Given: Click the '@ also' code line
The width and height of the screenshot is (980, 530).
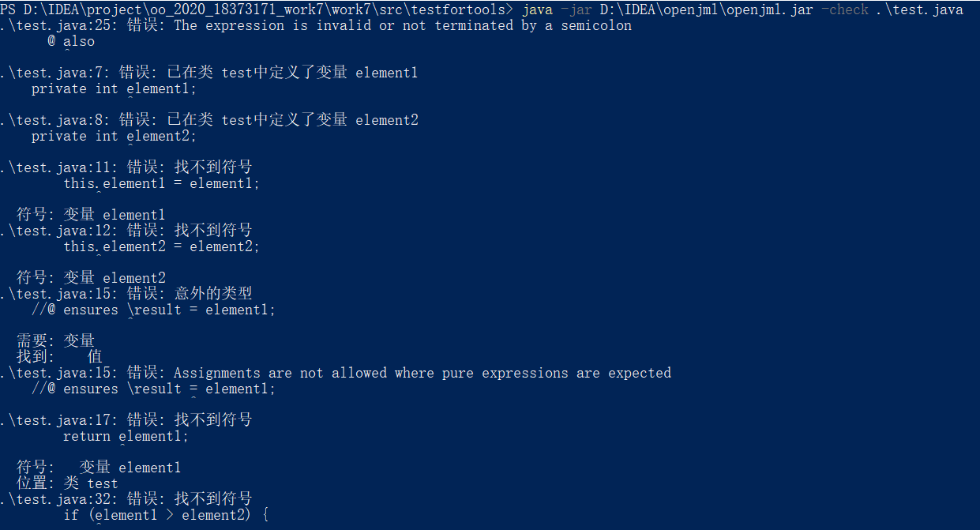Looking at the screenshot, I should [71, 41].
